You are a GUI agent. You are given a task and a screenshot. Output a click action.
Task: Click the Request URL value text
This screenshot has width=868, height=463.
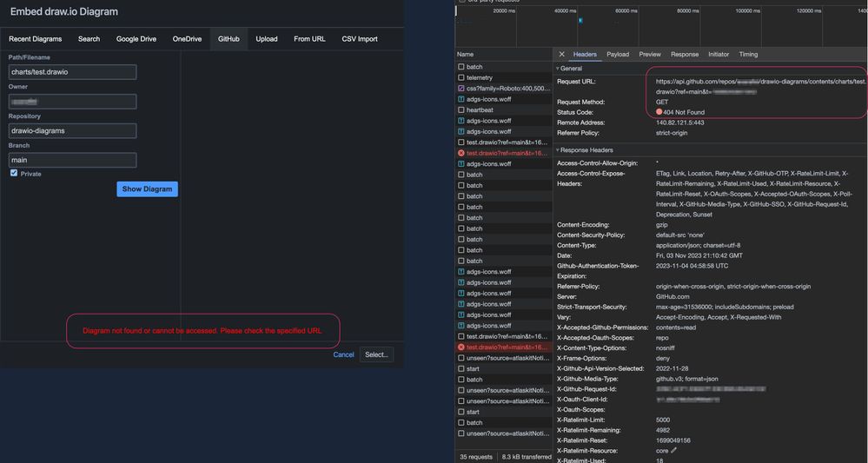pos(761,86)
